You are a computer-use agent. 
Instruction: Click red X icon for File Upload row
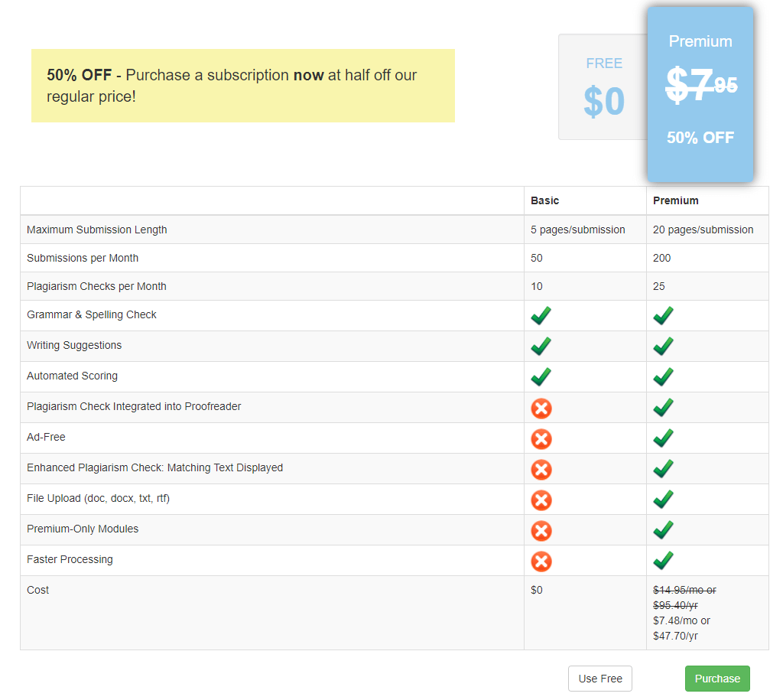tap(541, 500)
